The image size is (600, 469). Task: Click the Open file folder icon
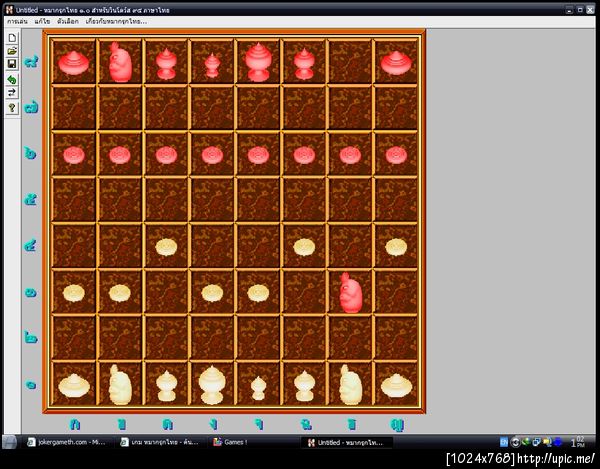point(12,50)
